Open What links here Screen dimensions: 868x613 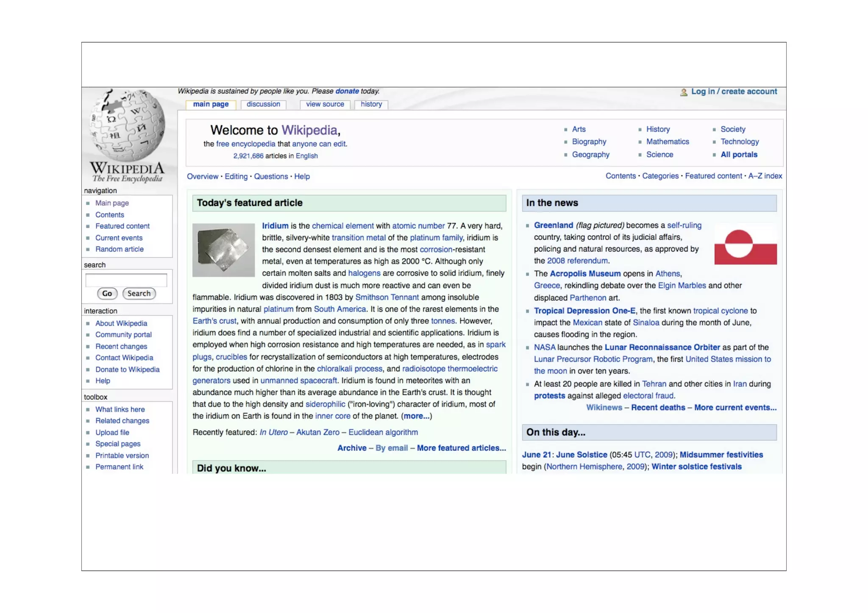pyautogui.click(x=120, y=409)
